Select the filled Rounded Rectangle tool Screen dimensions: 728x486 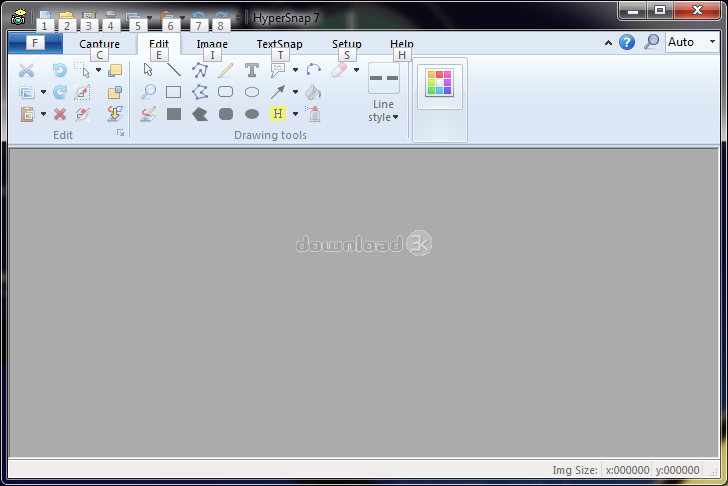tap(226, 114)
